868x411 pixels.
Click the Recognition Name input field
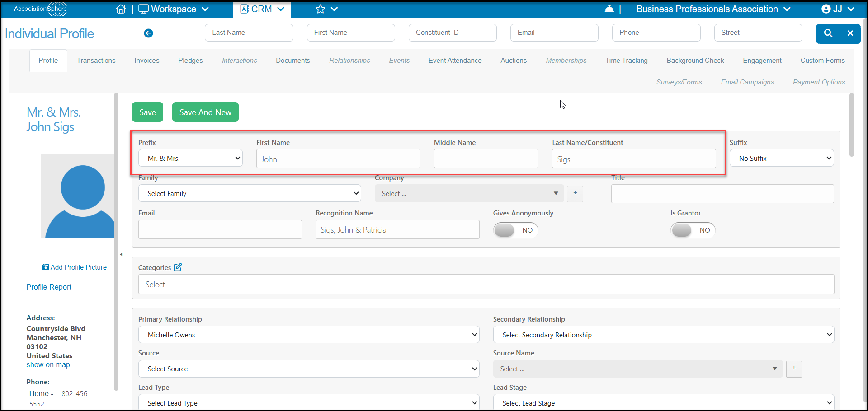point(397,229)
